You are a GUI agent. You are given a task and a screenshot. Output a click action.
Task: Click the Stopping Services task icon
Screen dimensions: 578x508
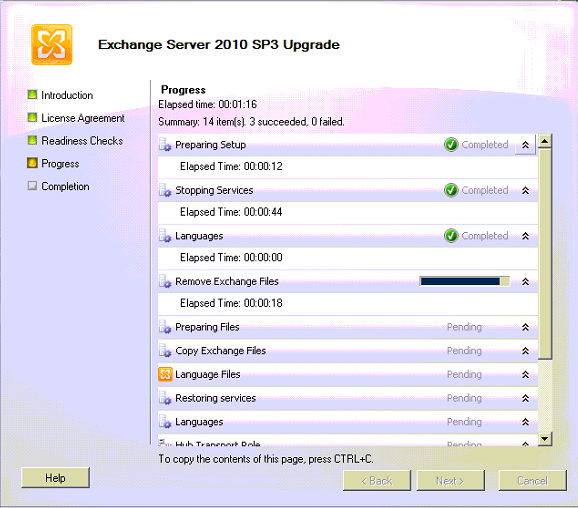point(165,191)
